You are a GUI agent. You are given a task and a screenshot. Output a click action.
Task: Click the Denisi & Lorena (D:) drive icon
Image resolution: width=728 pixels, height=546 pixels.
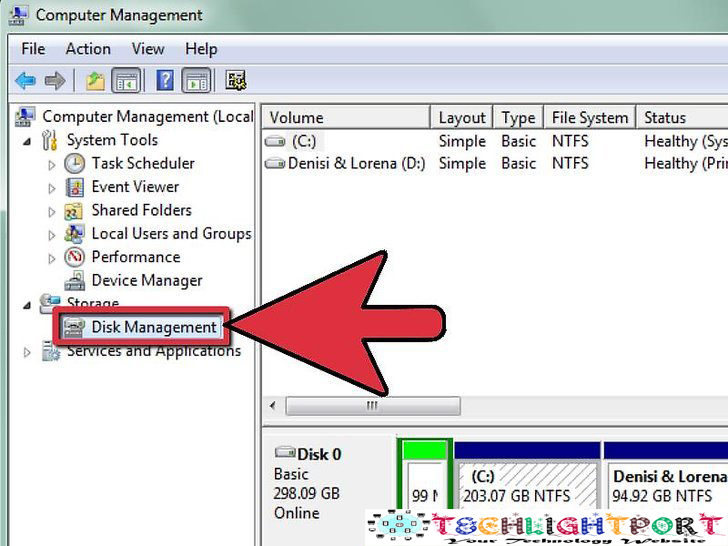275,163
